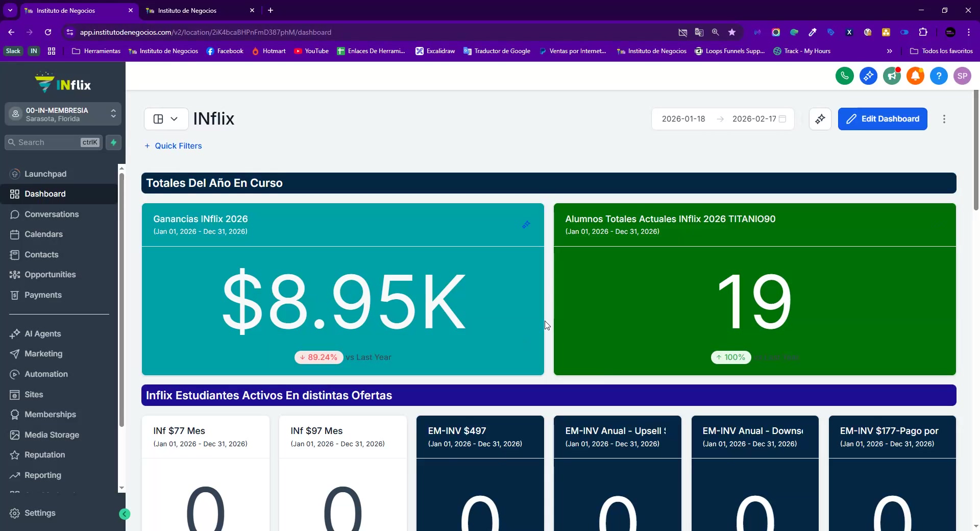980x531 pixels.
Task: Click the green phone dialer icon
Action: tap(845, 76)
